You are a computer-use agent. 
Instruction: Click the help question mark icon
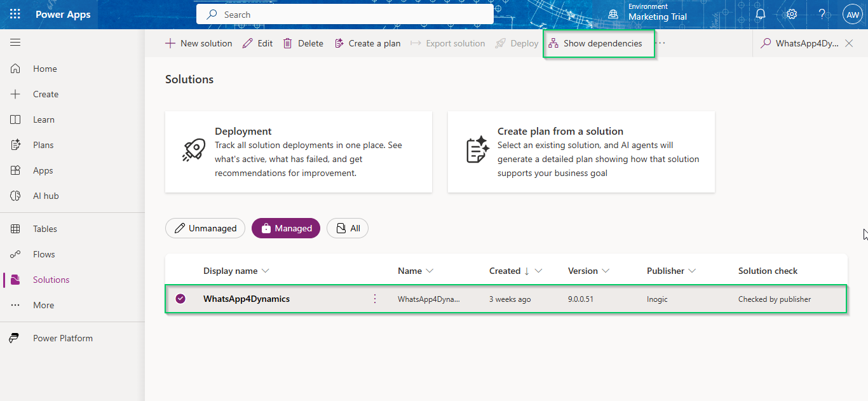coord(822,15)
